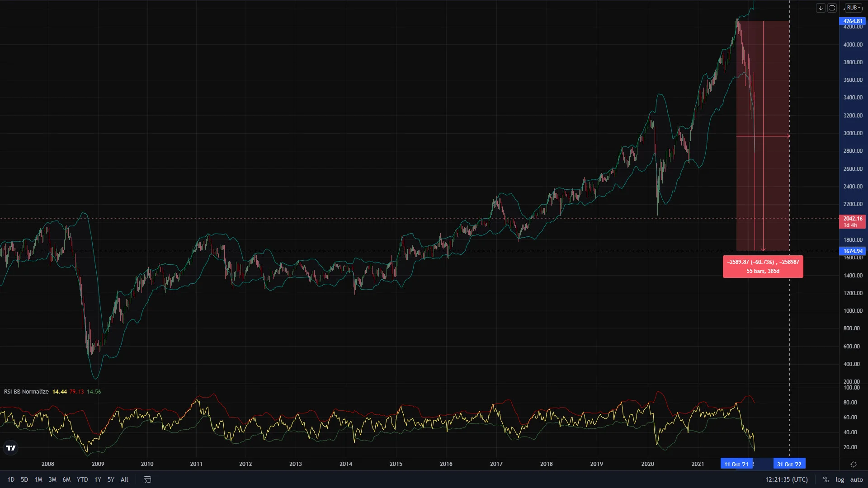This screenshot has width=868, height=488.
Task: Select the 5D time range
Action: coord(24,479)
